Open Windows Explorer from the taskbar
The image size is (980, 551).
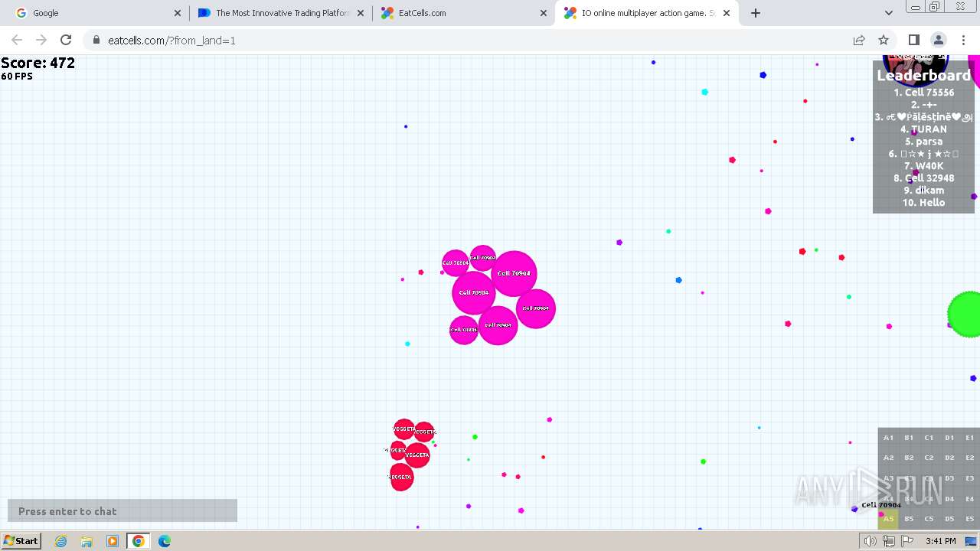coord(87,541)
